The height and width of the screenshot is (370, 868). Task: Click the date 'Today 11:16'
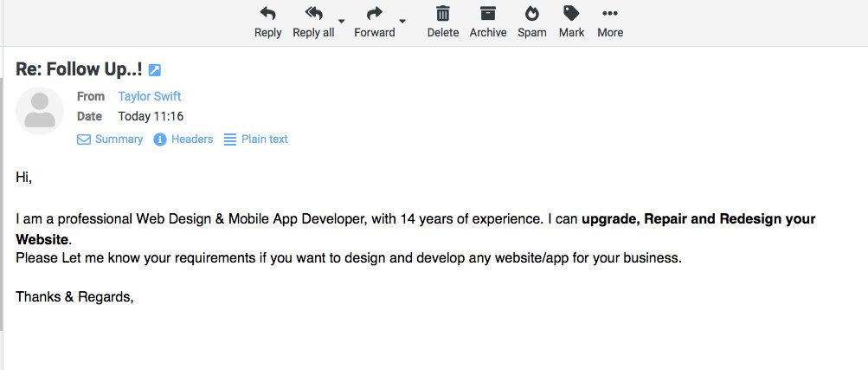coord(151,117)
